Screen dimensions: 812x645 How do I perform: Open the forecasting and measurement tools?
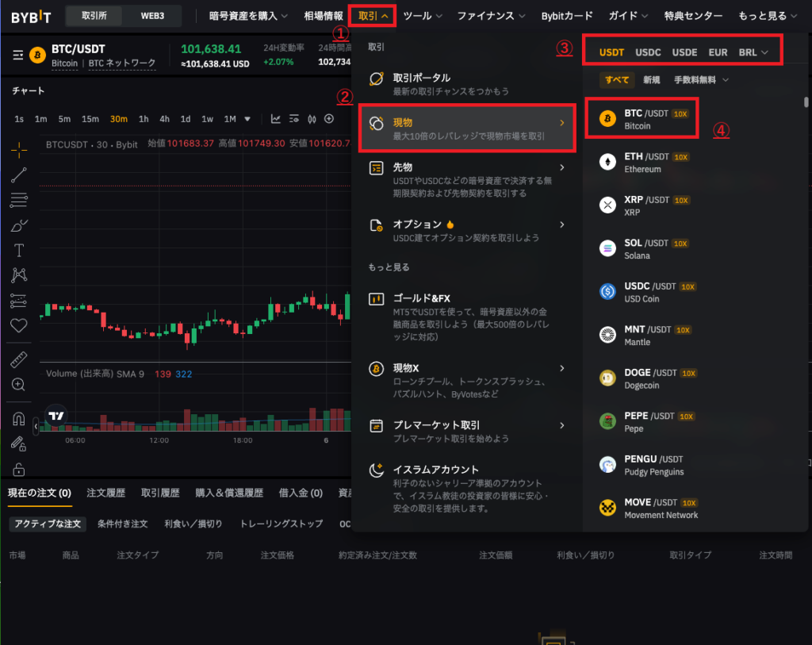click(19, 301)
